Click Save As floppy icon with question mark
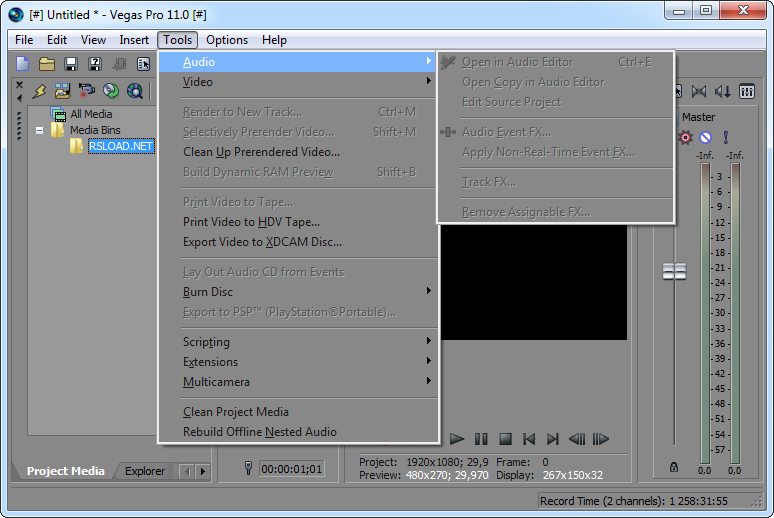 95,64
